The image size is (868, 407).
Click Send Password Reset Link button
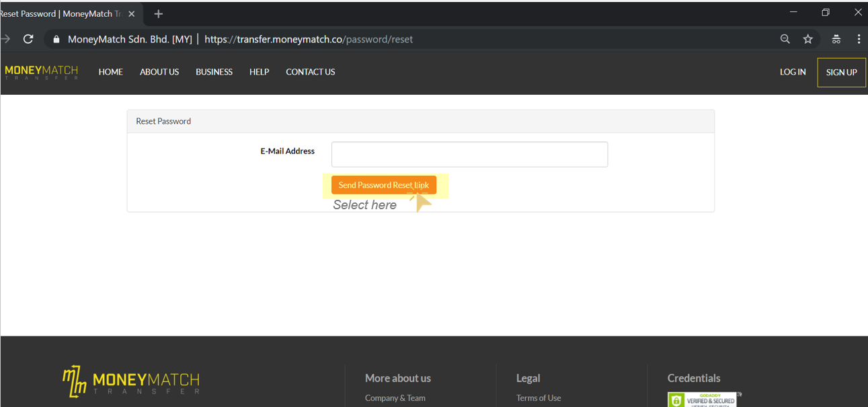click(x=383, y=185)
